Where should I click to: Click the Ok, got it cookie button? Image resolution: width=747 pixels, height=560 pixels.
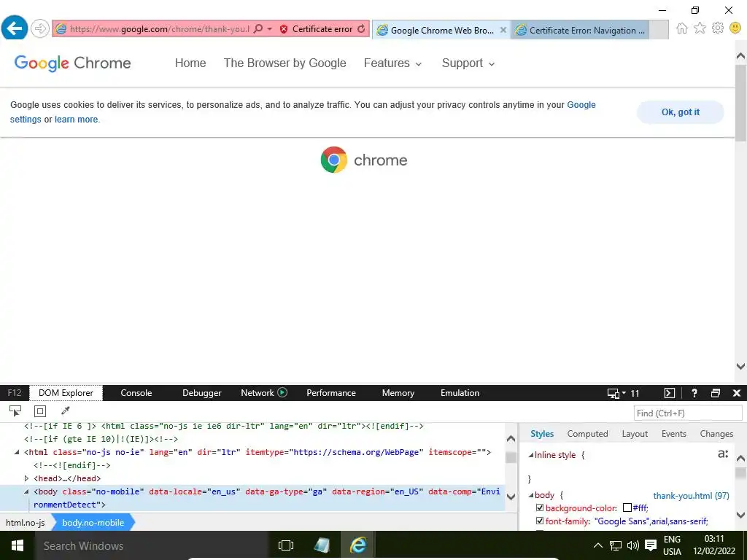pos(681,112)
